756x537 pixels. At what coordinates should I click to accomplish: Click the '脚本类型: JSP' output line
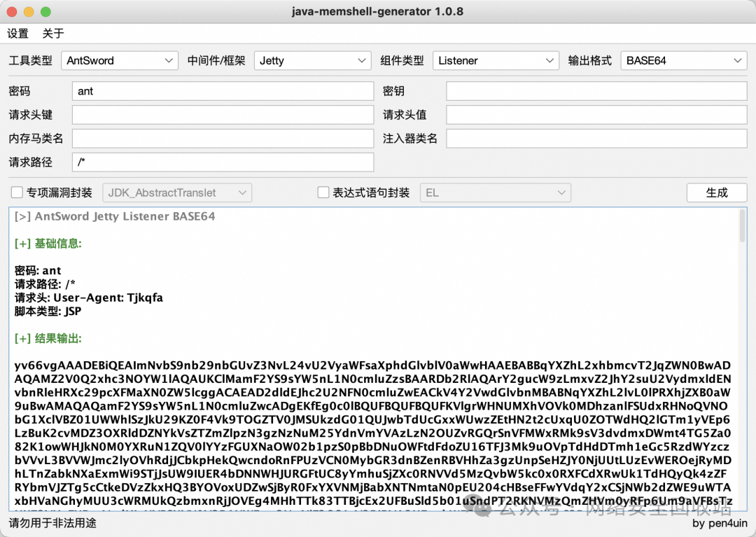pos(48,311)
